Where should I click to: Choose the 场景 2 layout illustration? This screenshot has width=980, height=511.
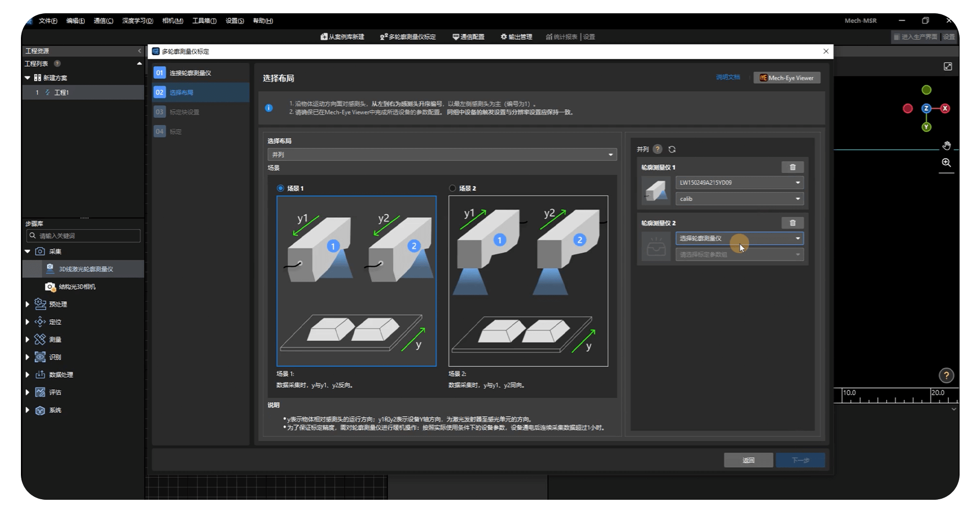pyautogui.click(x=528, y=281)
